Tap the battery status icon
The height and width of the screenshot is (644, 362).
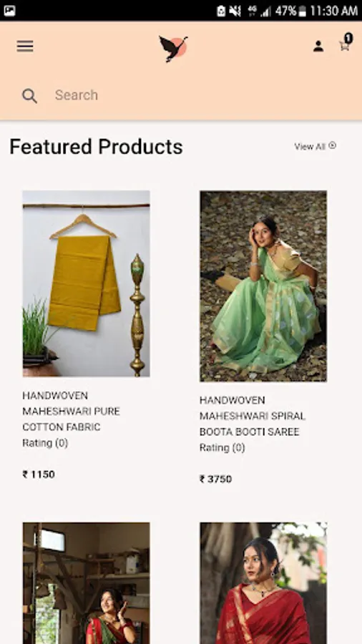click(x=303, y=11)
